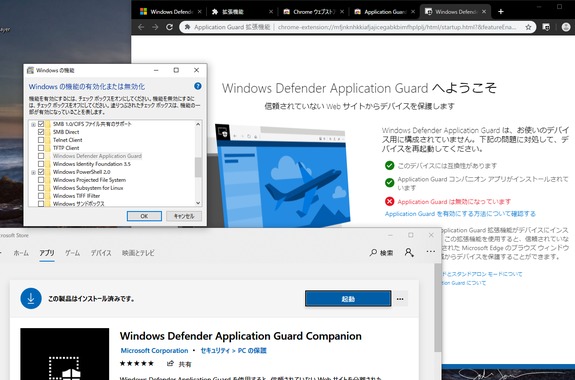Viewport: 575px width, 380px height.
Task: Click the extension puzzle icon in address bar
Action: coord(187,27)
